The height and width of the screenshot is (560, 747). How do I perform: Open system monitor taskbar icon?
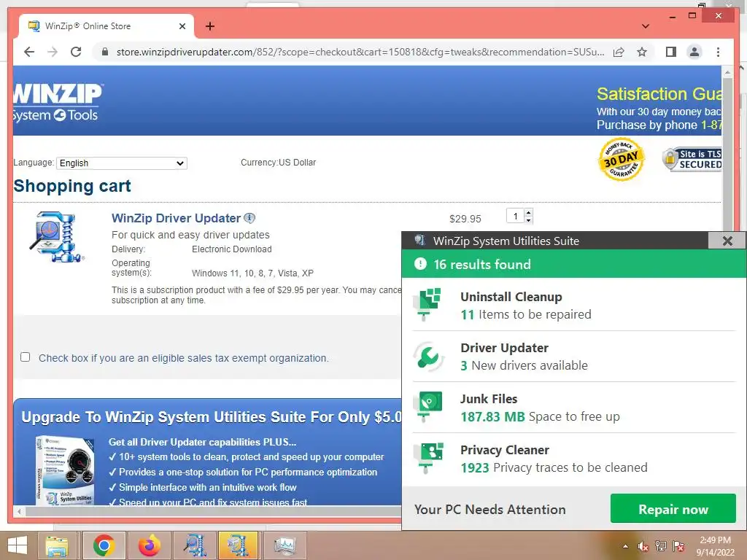tap(285, 545)
